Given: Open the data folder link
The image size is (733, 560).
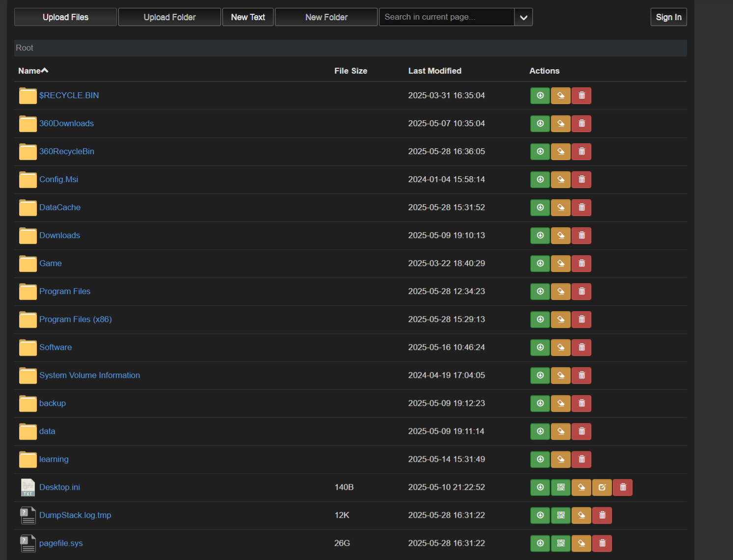Looking at the screenshot, I should click(x=47, y=431).
